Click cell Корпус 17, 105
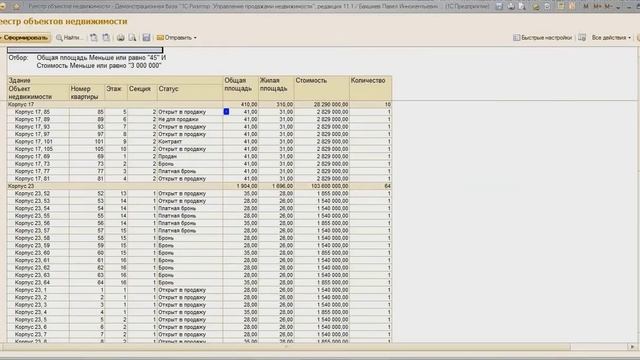640x360 pixels. pyautogui.click(x=38, y=149)
